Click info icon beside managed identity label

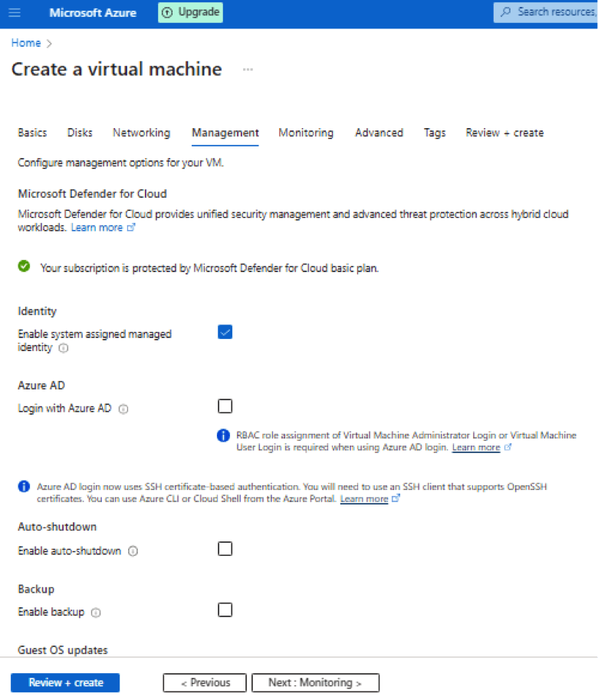click(x=63, y=348)
